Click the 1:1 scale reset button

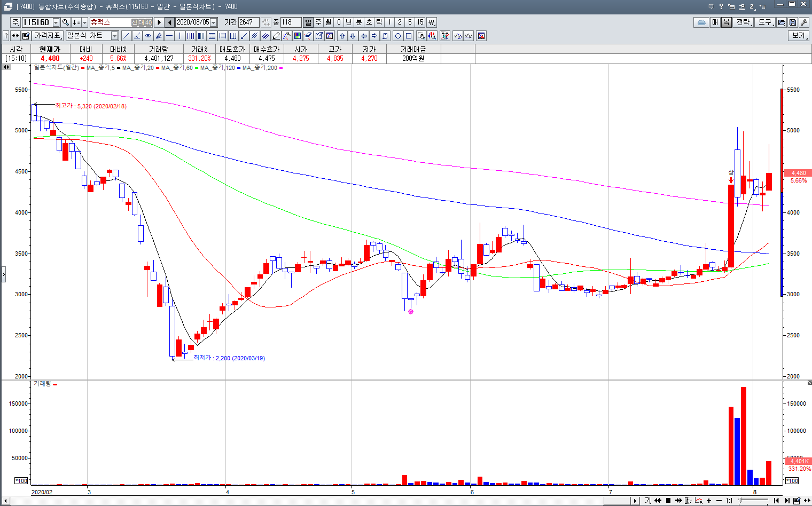coord(729,501)
